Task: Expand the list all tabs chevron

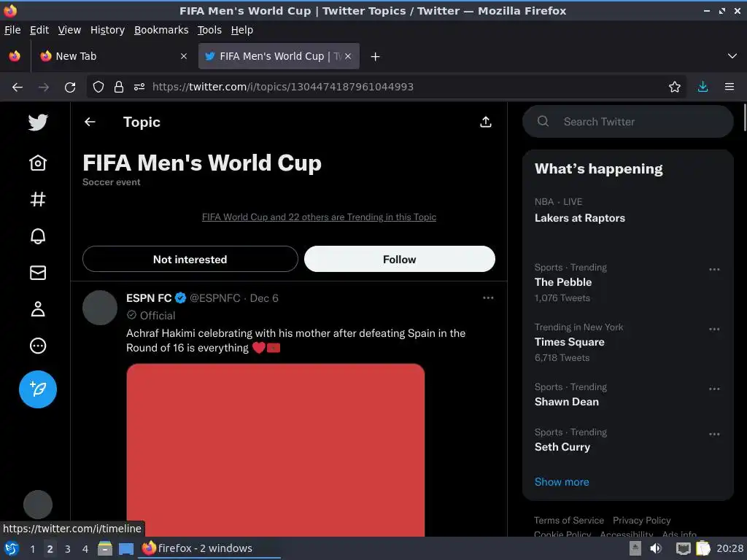Action: point(732,56)
